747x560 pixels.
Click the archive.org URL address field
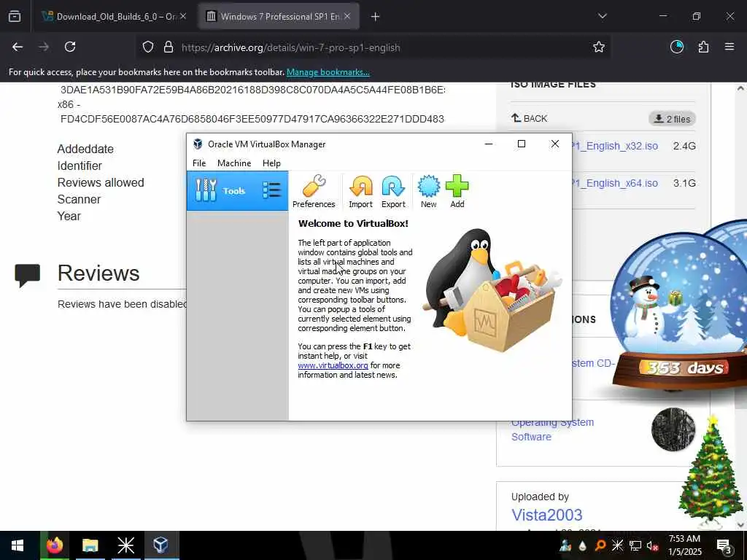click(371, 47)
